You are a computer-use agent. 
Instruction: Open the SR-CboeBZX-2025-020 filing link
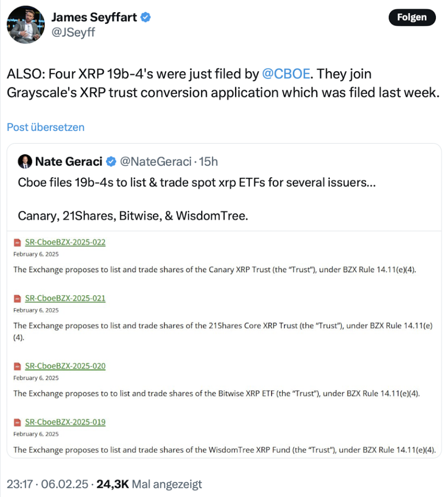(x=65, y=366)
